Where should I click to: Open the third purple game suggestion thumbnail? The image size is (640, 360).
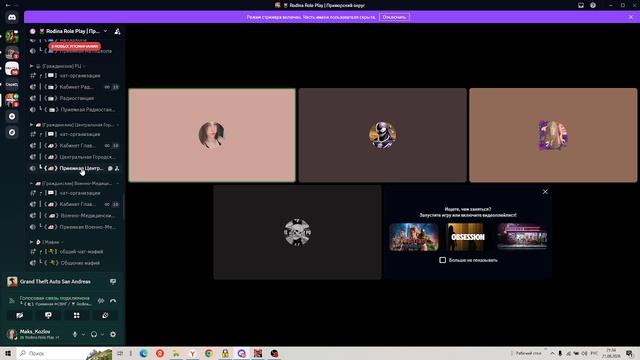tap(522, 237)
